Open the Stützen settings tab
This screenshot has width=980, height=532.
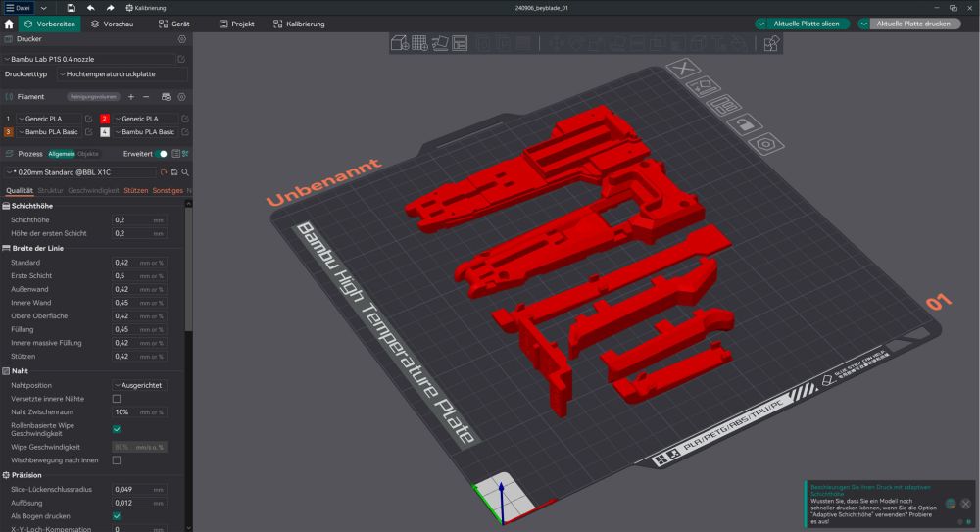tap(135, 191)
